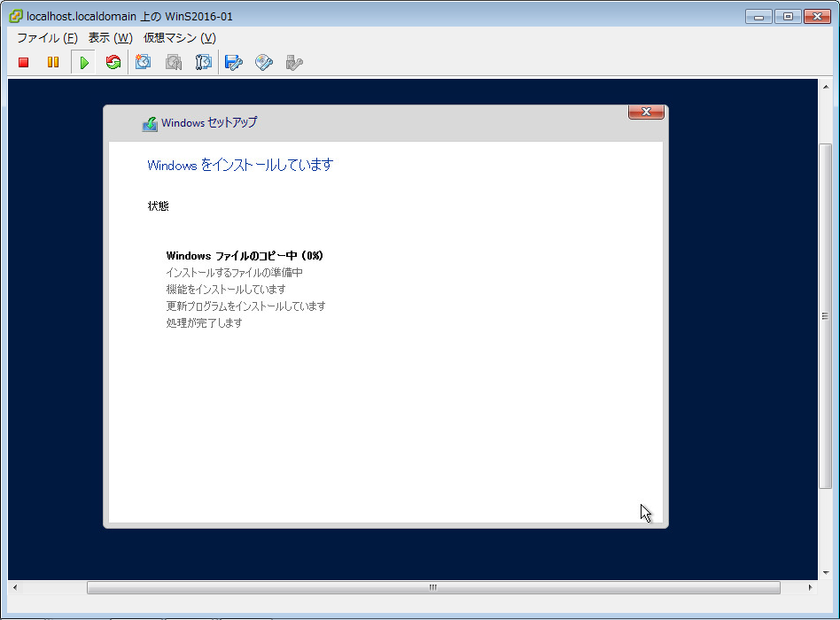Viewport: 840px width, 620px height.
Task: Open the 表示 (W) menu
Action: 111,38
